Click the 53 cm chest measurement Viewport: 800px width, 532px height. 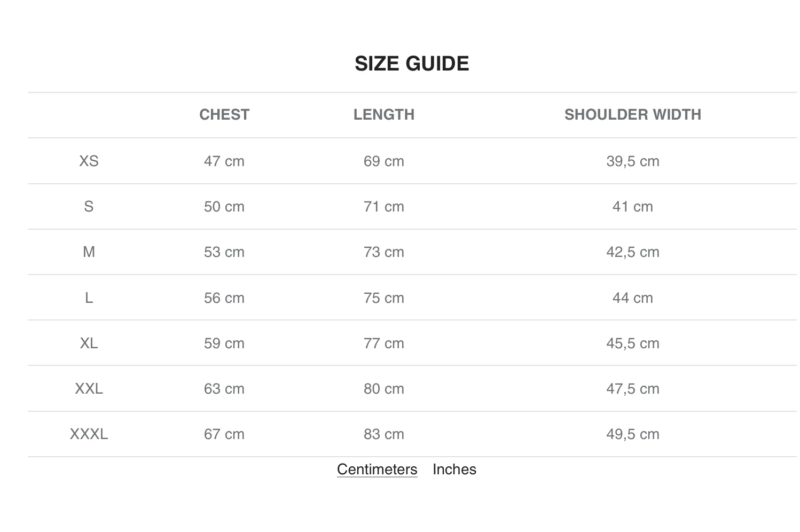coord(224,252)
